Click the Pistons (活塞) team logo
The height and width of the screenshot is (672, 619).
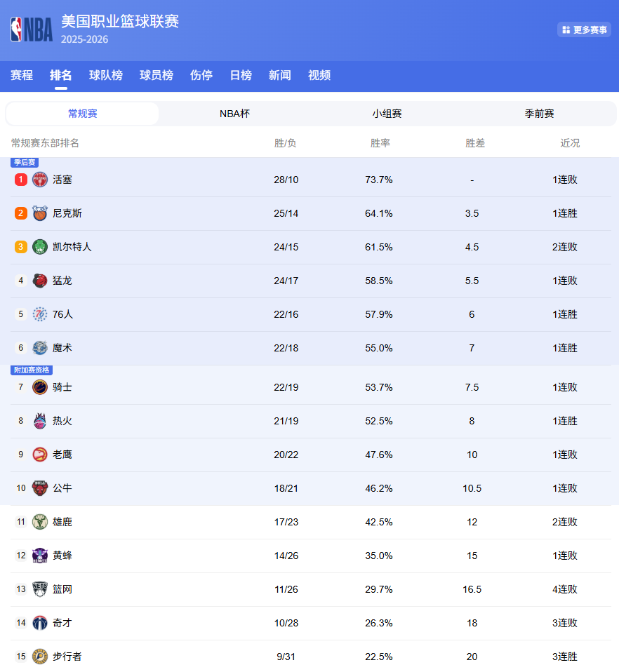click(40, 180)
